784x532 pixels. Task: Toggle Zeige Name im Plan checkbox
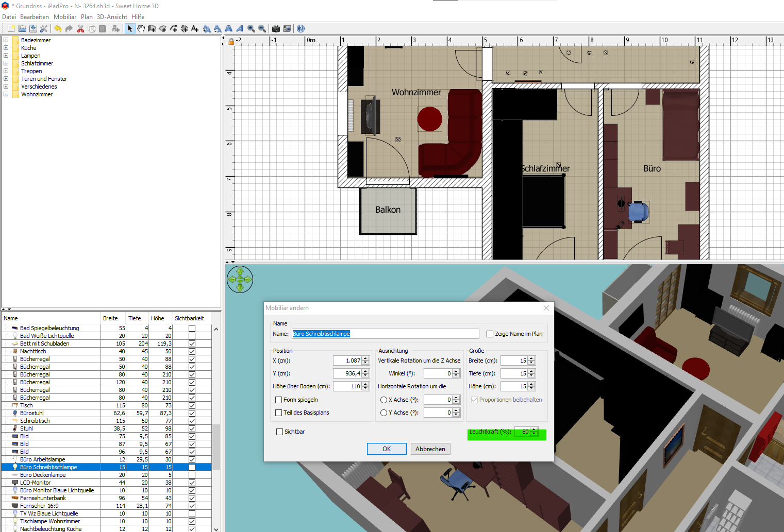[490, 334]
